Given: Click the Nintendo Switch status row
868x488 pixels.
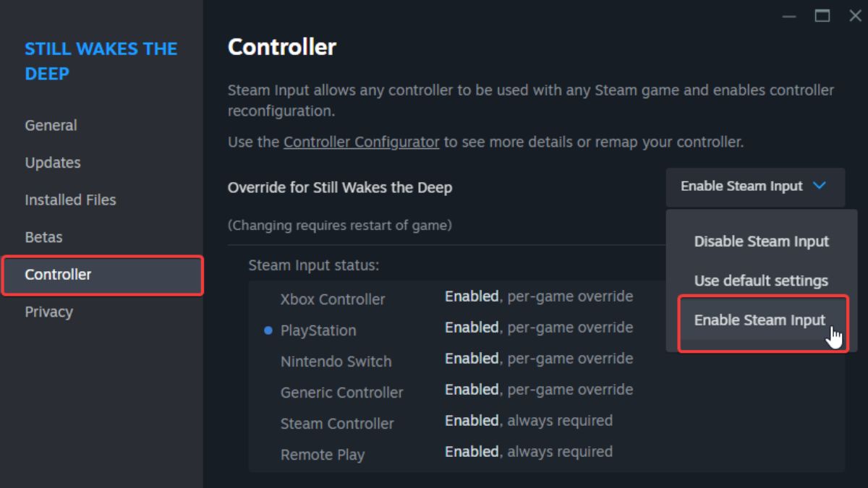Looking at the screenshot, I should [x=456, y=360].
